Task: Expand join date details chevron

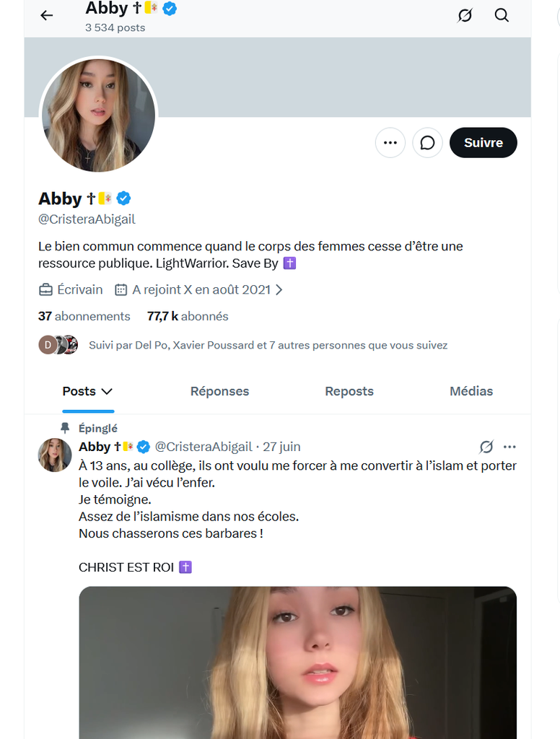Action: pyautogui.click(x=279, y=290)
